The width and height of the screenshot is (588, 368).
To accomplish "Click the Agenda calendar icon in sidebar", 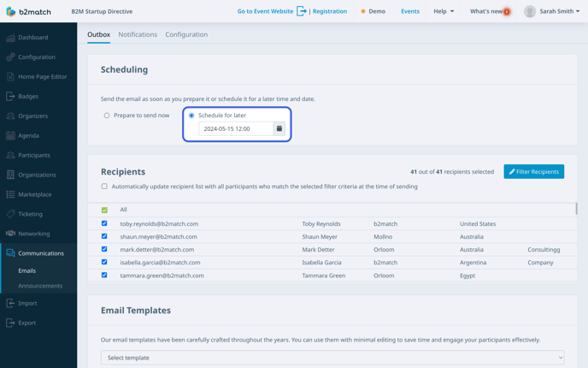I will coord(10,135).
